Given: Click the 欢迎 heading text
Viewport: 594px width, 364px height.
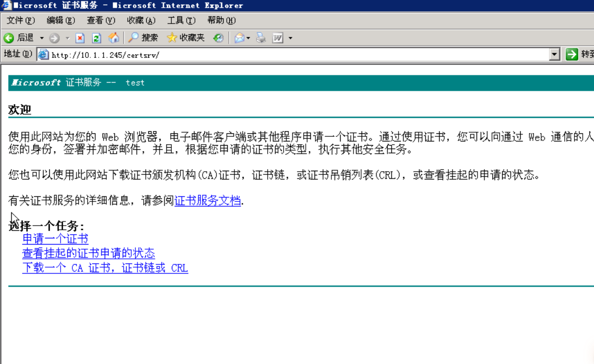Looking at the screenshot, I should (x=19, y=110).
